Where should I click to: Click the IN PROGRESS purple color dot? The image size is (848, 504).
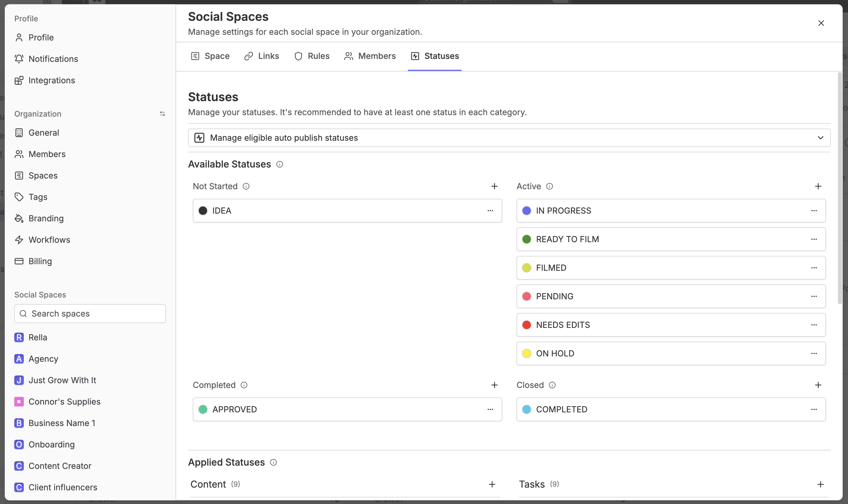point(526,211)
